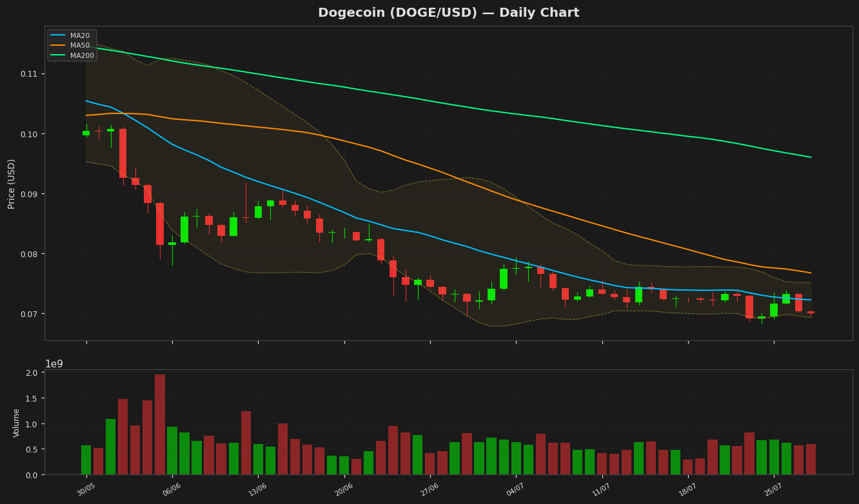Click the 0.11 price tick label
Image resolution: width=859 pixels, height=504 pixels.
click(29, 74)
